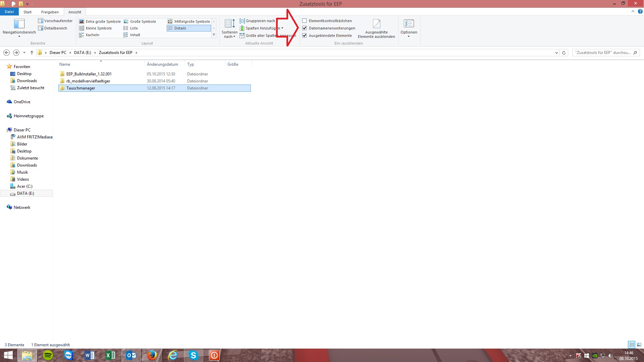644x362 pixels.
Task: Go up one folder level arrow
Action: pyautogui.click(x=32, y=53)
